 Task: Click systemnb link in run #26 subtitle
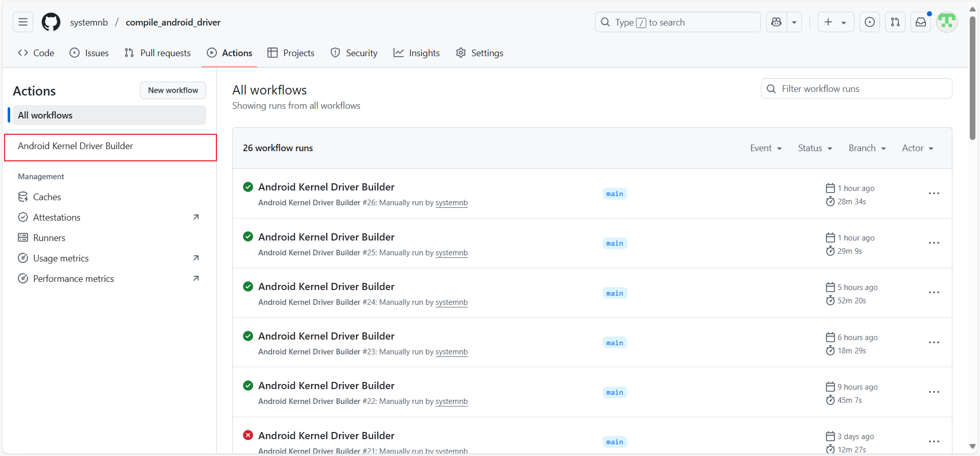[452, 203]
